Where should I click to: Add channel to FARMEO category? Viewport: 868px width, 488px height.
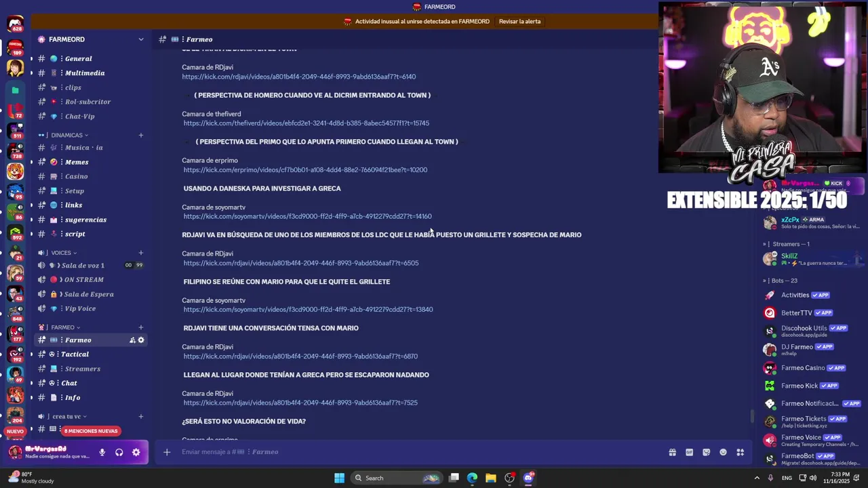coord(141,327)
